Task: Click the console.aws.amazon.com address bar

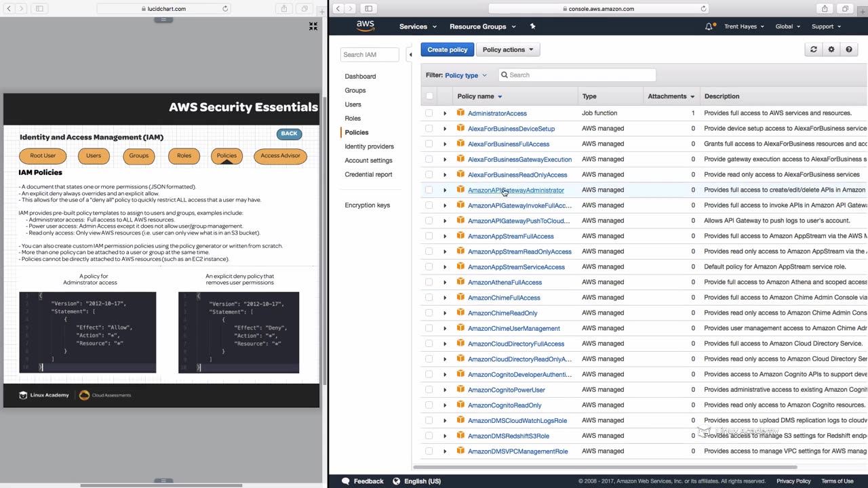Action: pos(598,9)
